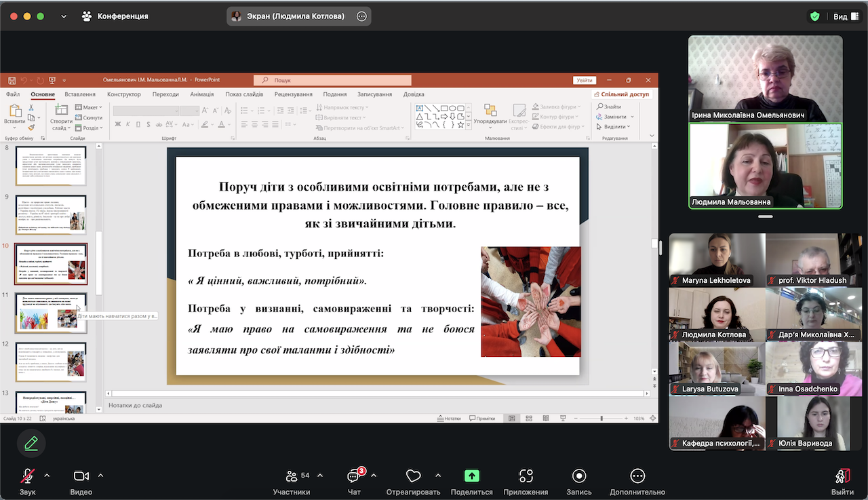Unmute the microphone (Звук)

tap(28, 476)
